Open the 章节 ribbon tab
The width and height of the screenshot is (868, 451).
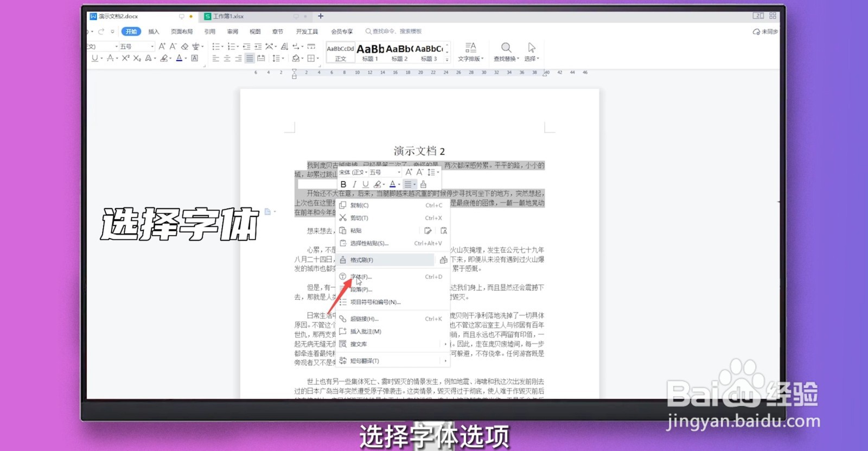click(277, 31)
